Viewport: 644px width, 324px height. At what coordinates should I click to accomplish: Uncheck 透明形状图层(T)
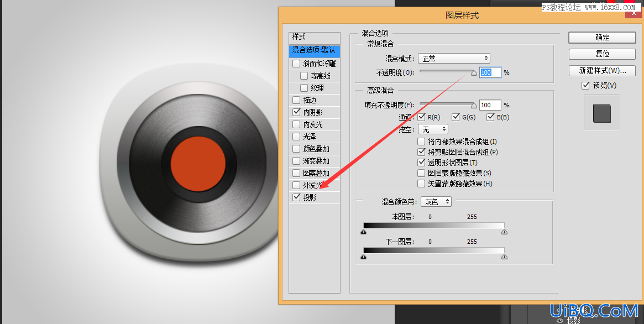click(x=421, y=163)
